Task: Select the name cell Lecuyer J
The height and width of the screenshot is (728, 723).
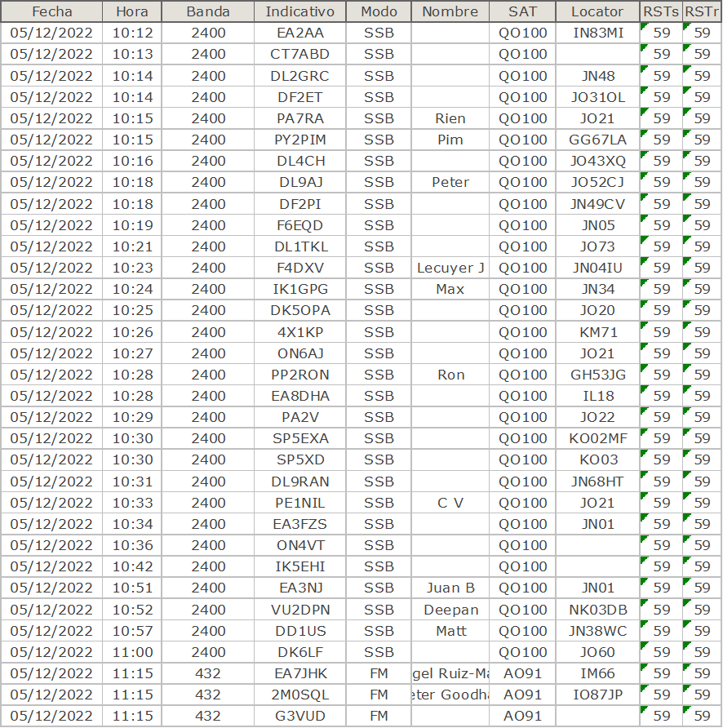Action: tap(450, 268)
